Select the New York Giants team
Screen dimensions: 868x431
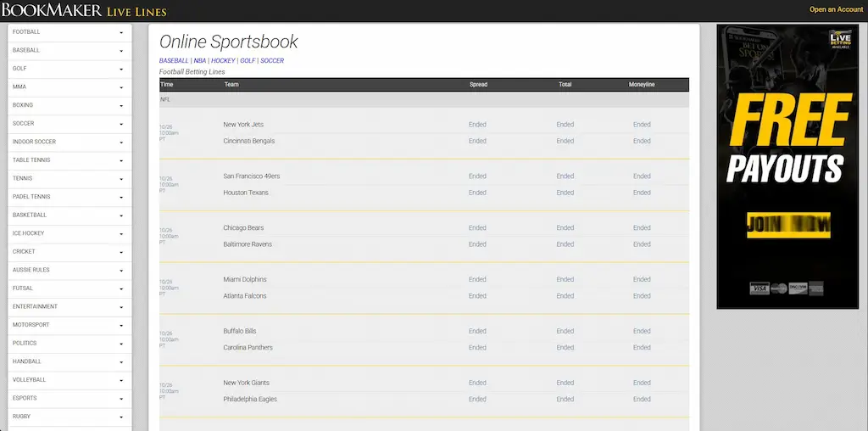point(247,383)
